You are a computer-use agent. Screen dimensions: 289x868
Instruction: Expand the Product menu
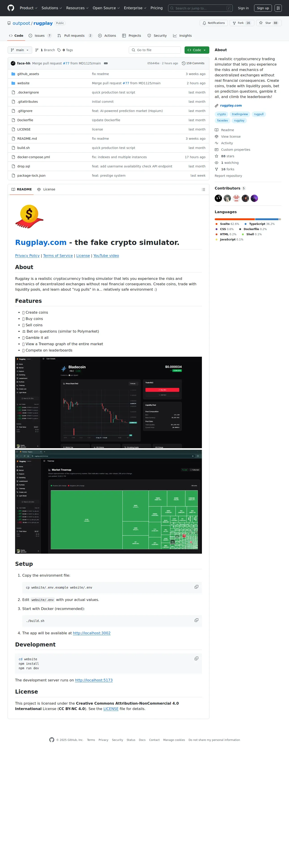(28, 8)
